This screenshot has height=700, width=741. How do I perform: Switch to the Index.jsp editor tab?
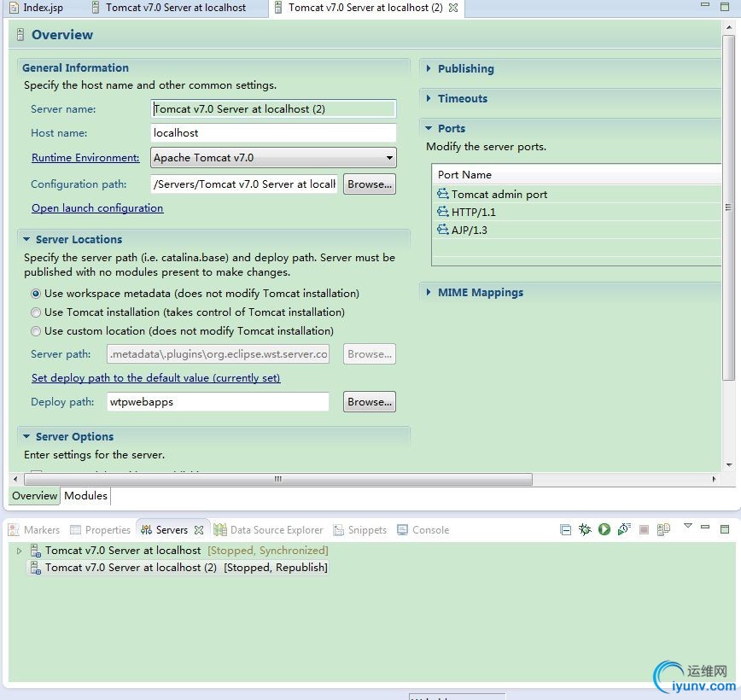[x=37, y=8]
